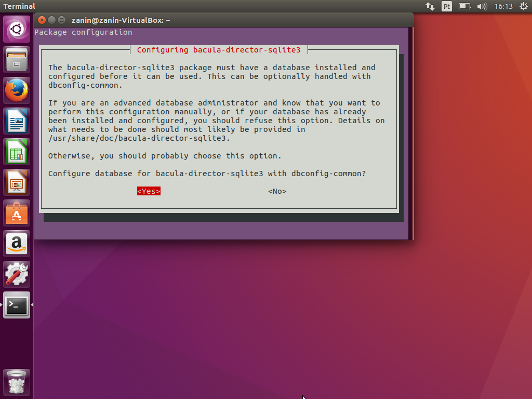Minimize the terminal window
This screenshot has height=399, width=532.
coord(51,20)
